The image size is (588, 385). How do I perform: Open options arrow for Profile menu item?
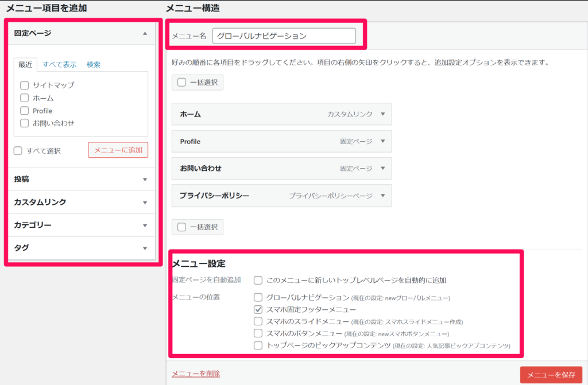click(x=383, y=141)
